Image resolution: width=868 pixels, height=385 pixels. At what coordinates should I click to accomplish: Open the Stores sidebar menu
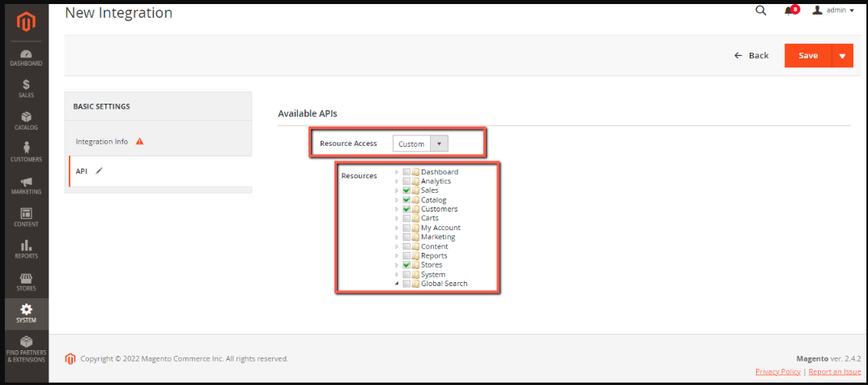[25, 282]
